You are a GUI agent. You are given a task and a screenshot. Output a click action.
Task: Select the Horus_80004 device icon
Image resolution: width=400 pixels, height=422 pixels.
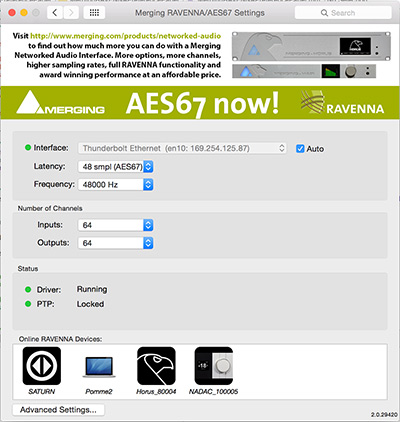point(156,366)
